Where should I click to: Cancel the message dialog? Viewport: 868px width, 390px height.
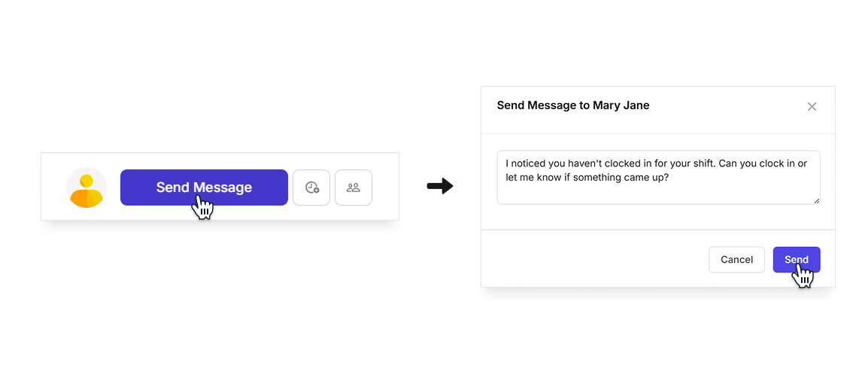pyautogui.click(x=736, y=260)
